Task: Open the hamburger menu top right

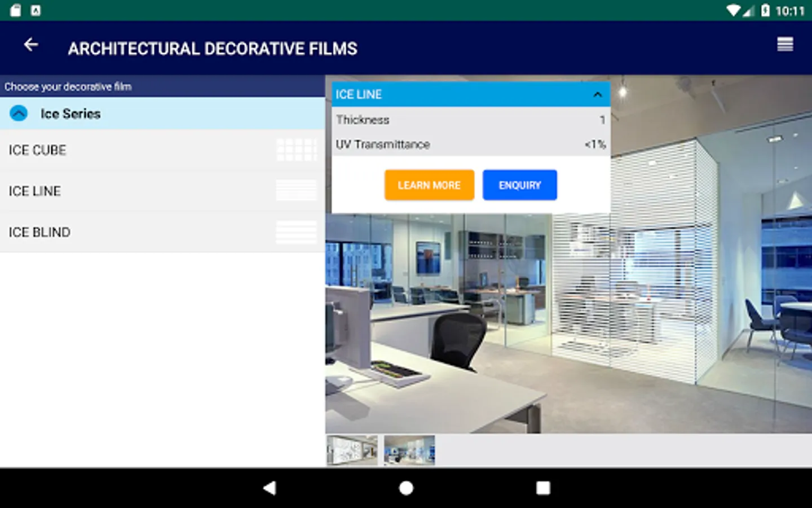Action: [x=785, y=43]
